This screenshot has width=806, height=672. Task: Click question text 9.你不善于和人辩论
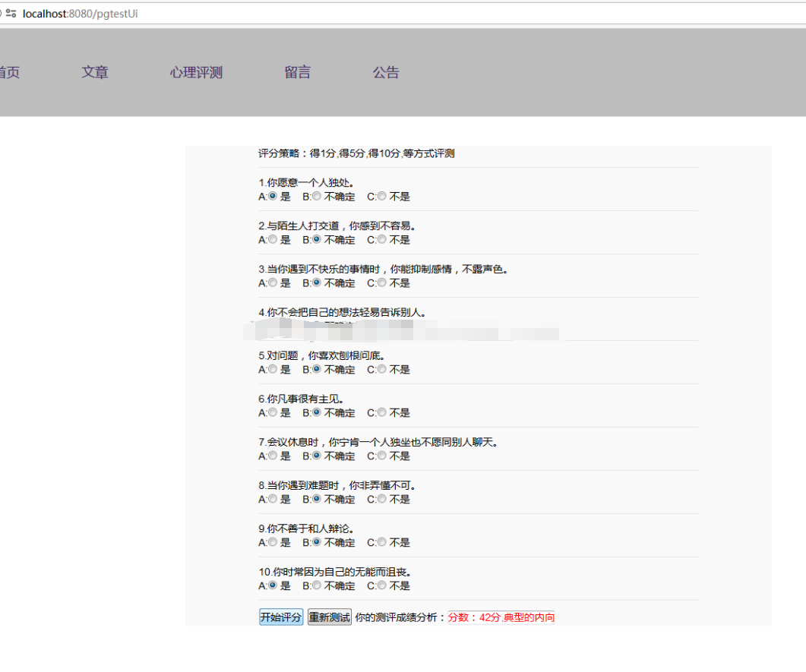pyautogui.click(x=306, y=528)
